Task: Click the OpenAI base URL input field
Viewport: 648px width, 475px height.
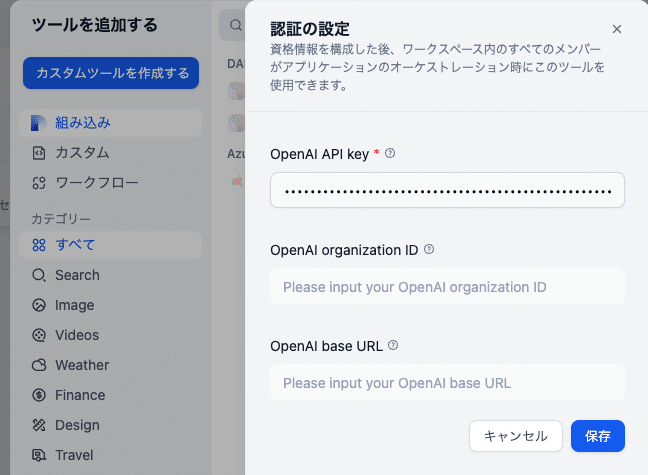Action: point(447,382)
